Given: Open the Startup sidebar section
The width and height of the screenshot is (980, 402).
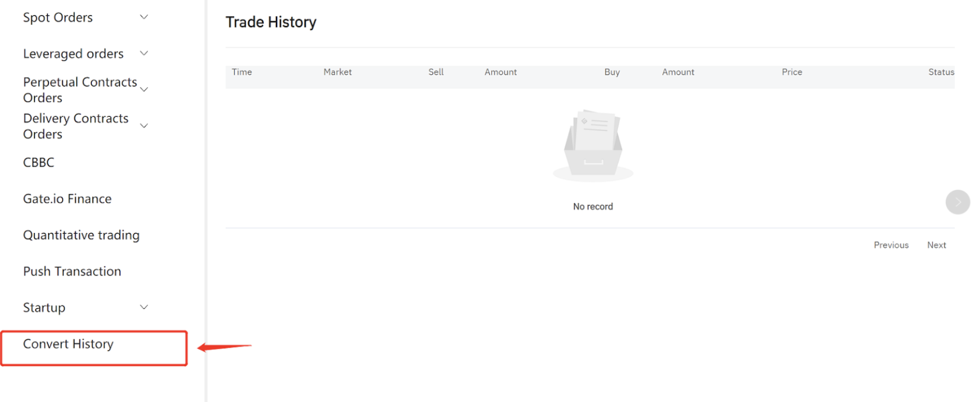Looking at the screenshot, I should 44,308.
